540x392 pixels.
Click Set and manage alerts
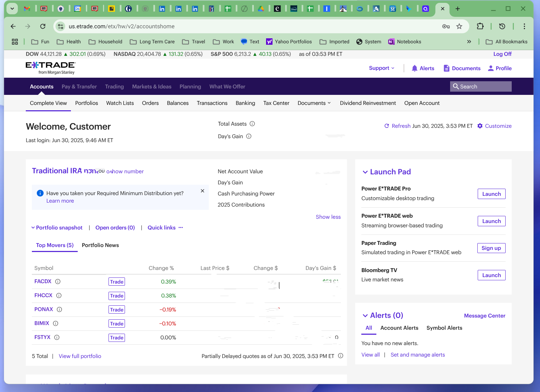[x=418, y=355]
